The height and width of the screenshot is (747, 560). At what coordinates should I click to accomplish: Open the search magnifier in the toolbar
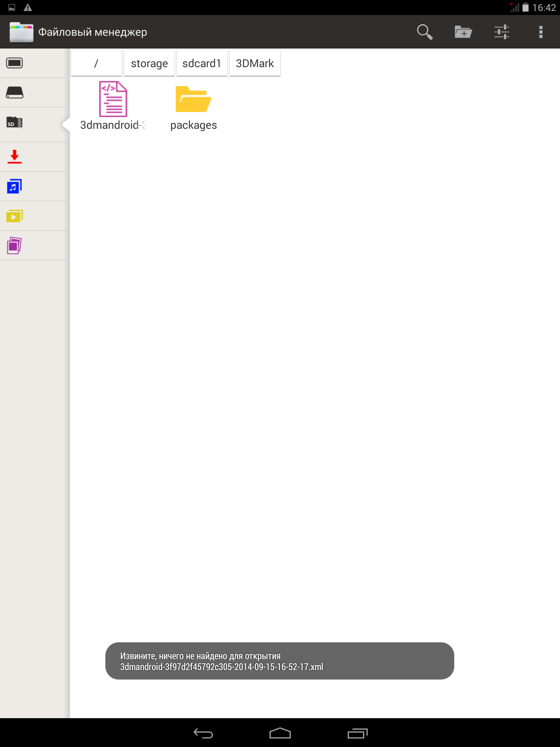coord(425,32)
